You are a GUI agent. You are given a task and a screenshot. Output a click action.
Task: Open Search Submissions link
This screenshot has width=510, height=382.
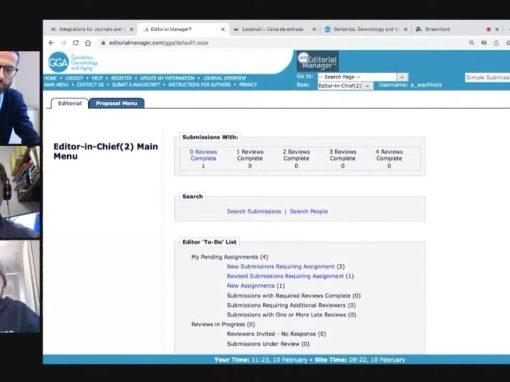(254, 211)
